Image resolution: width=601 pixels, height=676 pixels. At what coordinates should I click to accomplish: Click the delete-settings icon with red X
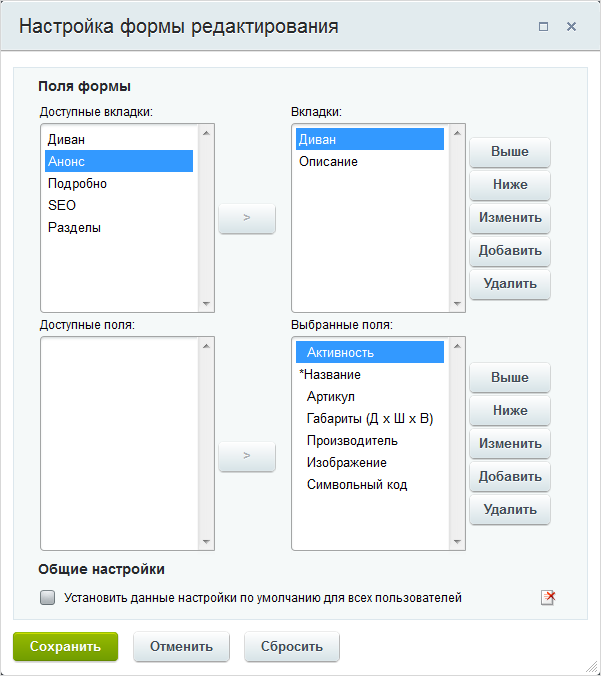[x=548, y=598]
